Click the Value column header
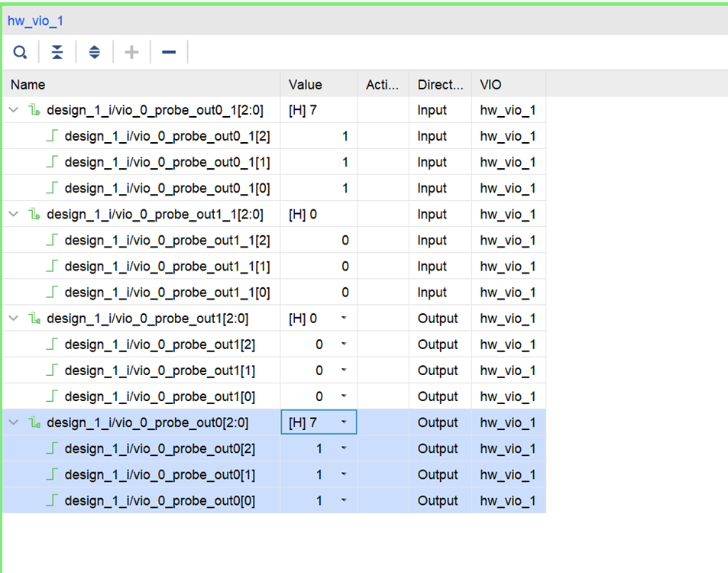 306,85
